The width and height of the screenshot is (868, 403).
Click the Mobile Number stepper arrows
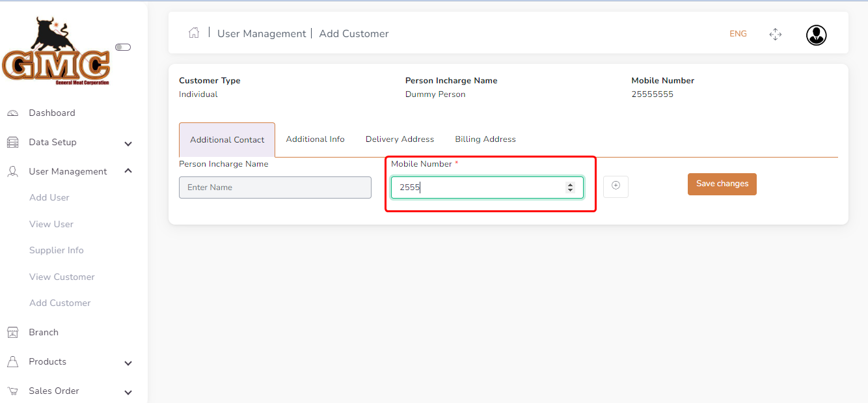(571, 188)
